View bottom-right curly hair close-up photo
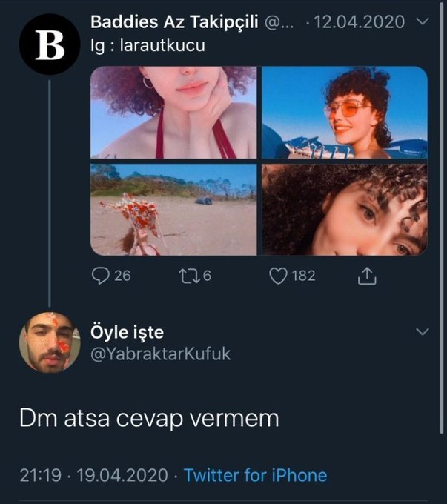The image size is (447, 504). (345, 210)
